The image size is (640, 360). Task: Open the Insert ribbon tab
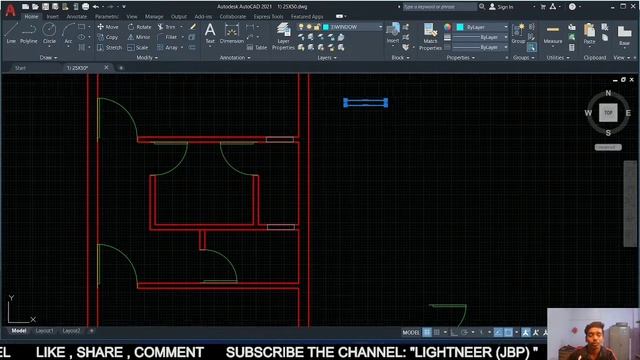(52, 17)
